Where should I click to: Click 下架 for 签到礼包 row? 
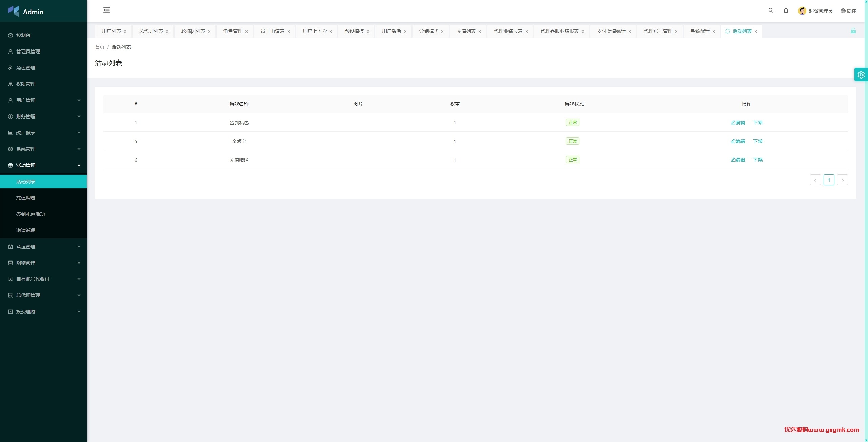[757, 123]
